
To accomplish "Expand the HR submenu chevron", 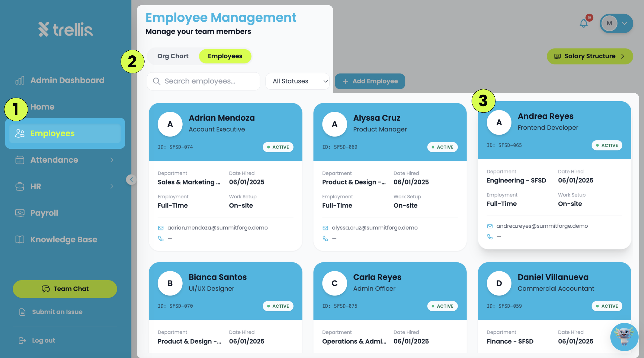I will pyautogui.click(x=112, y=186).
